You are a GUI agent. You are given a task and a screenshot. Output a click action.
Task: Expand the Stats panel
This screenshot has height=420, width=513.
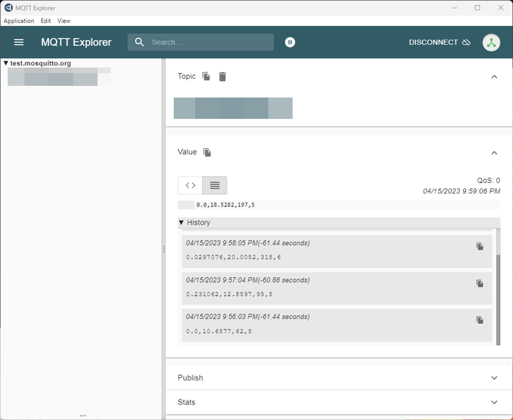[494, 402]
